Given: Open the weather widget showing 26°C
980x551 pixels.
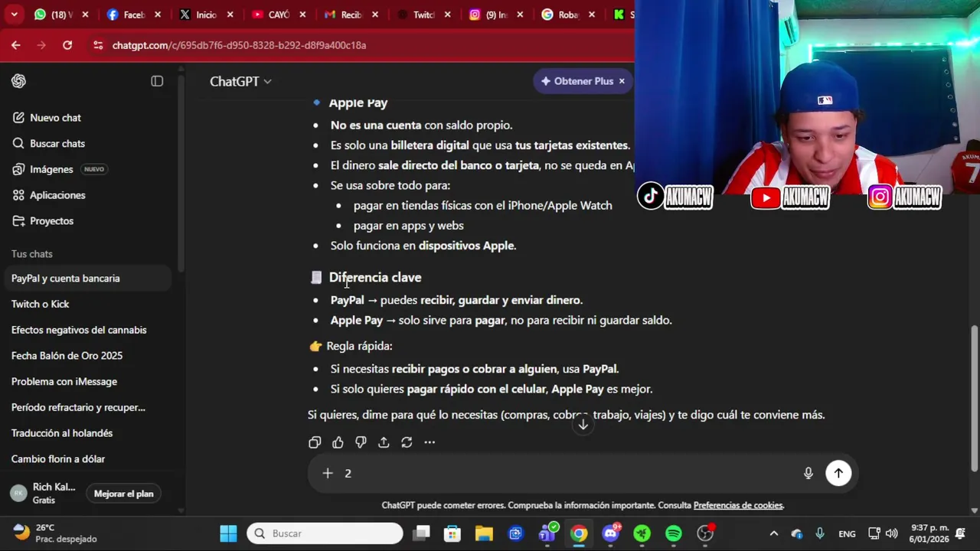Looking at the screenshot, I should click(55, 533).
